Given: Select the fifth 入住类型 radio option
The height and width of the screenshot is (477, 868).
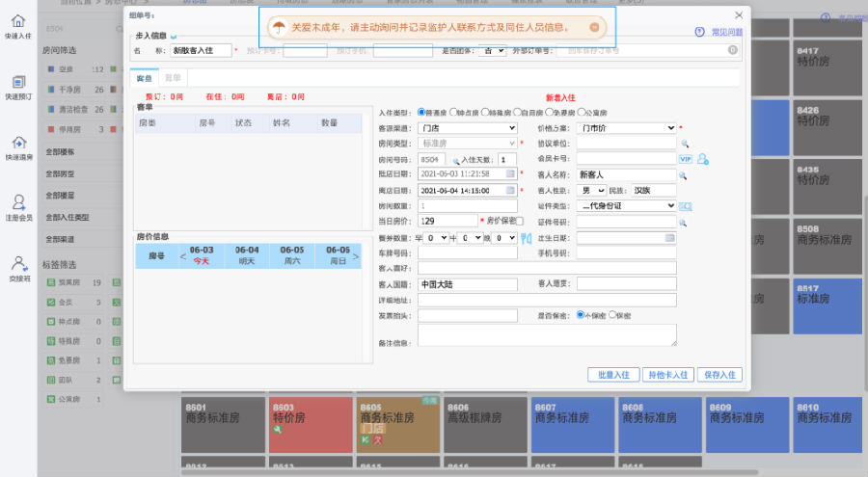Looking at the screenshot, I should coord(549,113).
